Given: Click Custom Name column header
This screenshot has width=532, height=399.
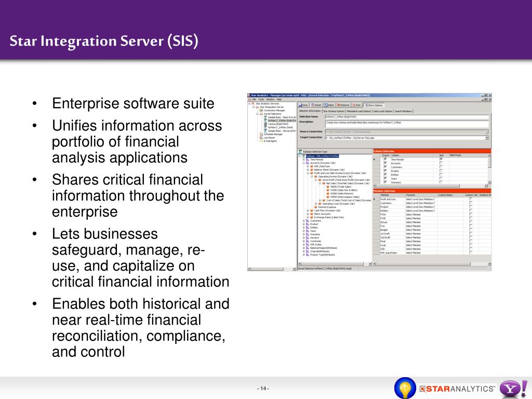Looking at the screenshot, I should [x=450, y=195].
